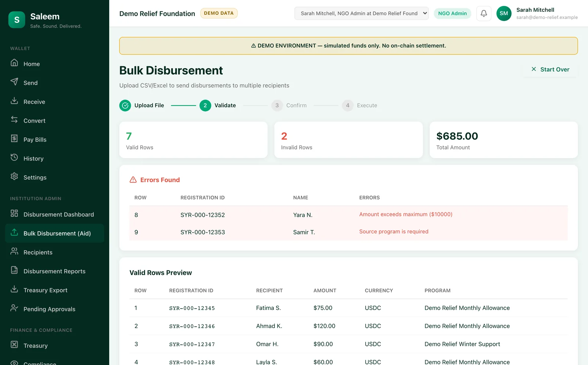Open Pay Bills menu item
588x365 pixels.
(x=54, y=139)
